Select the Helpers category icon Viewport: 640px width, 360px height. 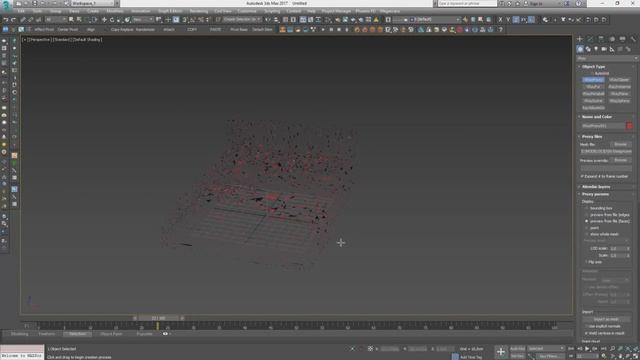pos(612,49)
